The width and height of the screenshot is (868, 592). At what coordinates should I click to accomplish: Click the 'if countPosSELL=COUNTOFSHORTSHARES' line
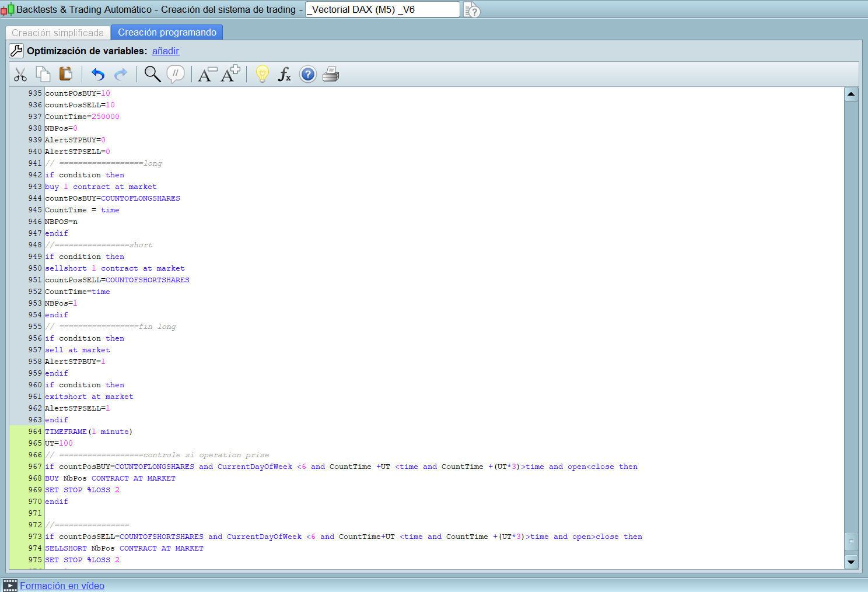344,537
